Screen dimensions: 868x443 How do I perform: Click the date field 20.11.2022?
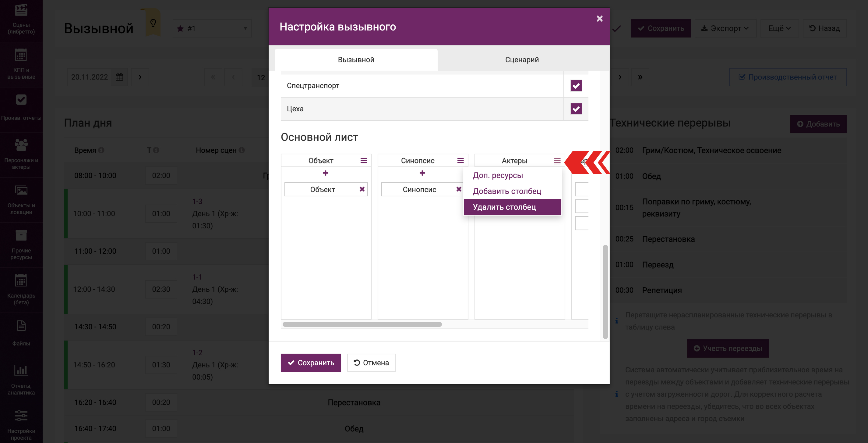89,77
